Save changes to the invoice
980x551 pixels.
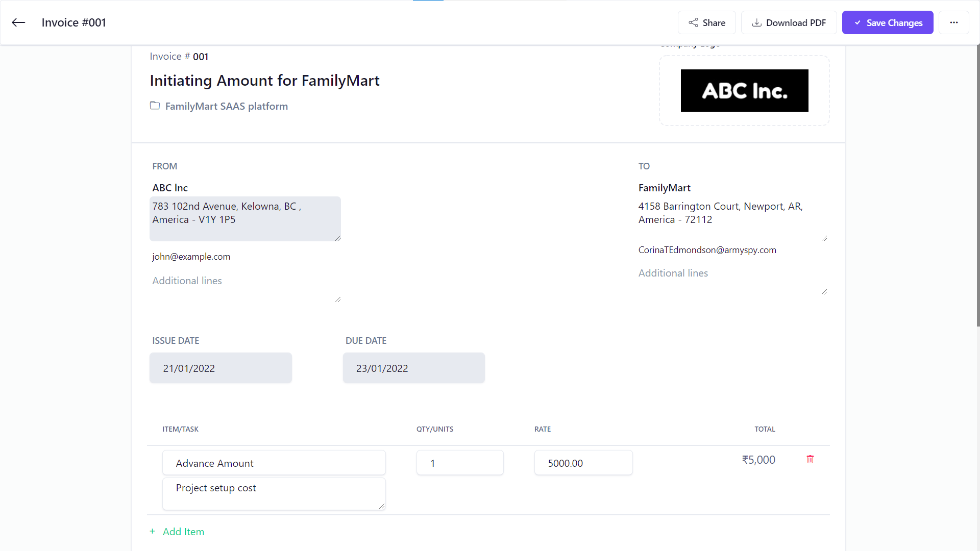(x=887, y=22)
